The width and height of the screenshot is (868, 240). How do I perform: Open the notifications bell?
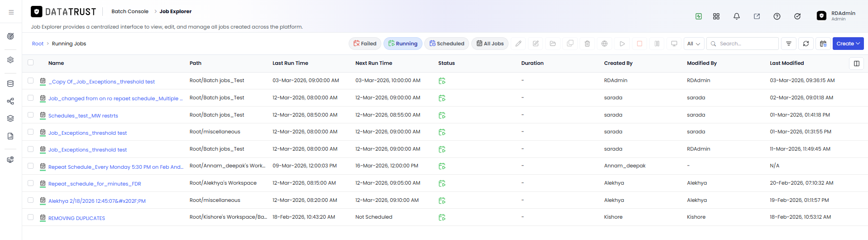737,16
